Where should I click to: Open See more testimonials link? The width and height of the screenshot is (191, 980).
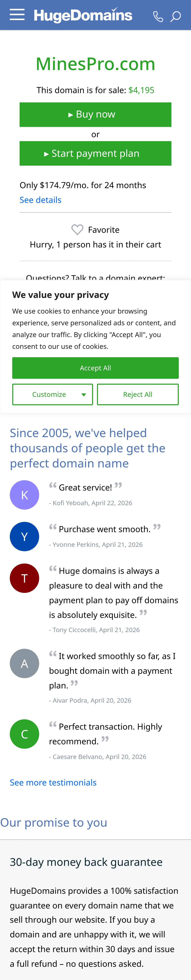coord(53,782)
